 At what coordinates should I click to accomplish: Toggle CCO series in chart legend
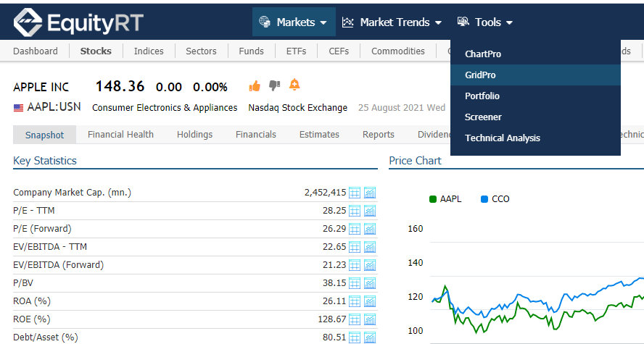coord(495,199)
